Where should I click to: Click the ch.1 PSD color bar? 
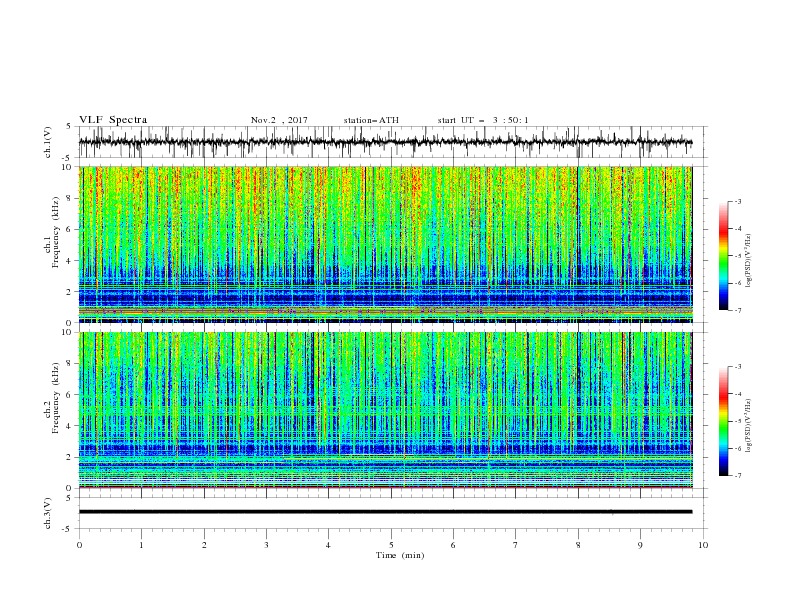tap(723, 256)
